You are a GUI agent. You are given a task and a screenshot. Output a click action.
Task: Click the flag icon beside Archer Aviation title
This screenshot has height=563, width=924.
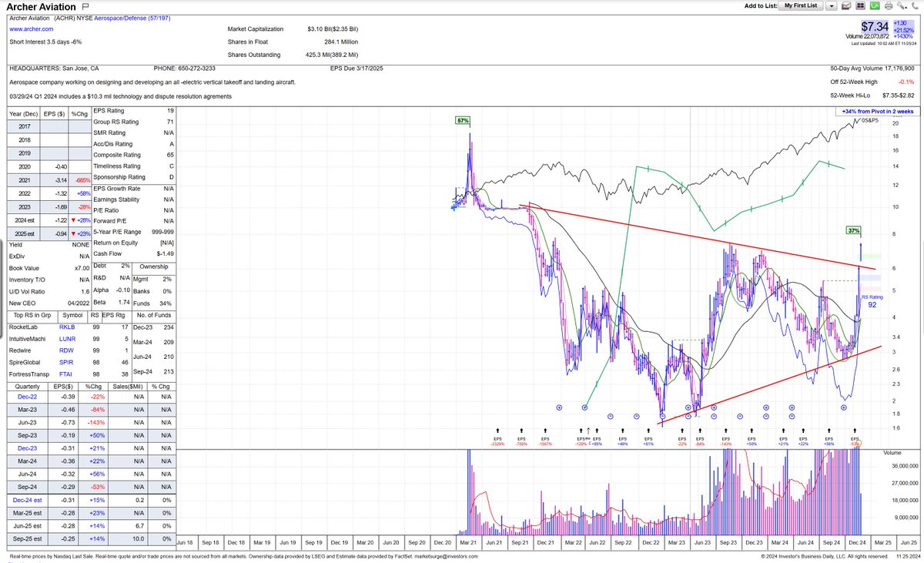pos(85,6)
